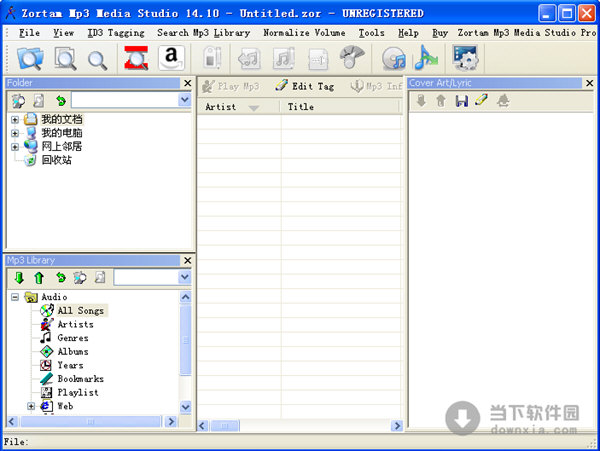
Task: Click the Mp3 Library scroll up arrow
Action: pos(186,297)
